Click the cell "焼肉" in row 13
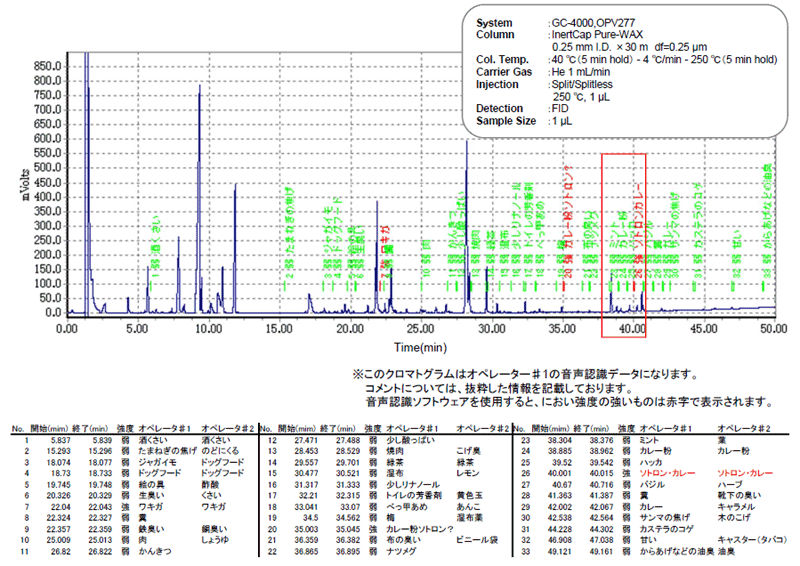The image size is (800, 566). coord(395,451)
